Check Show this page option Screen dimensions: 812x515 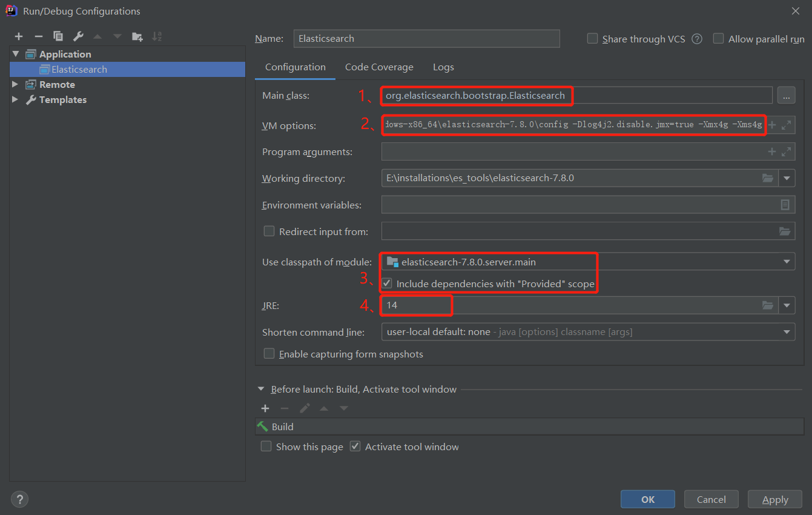point(266,446)
